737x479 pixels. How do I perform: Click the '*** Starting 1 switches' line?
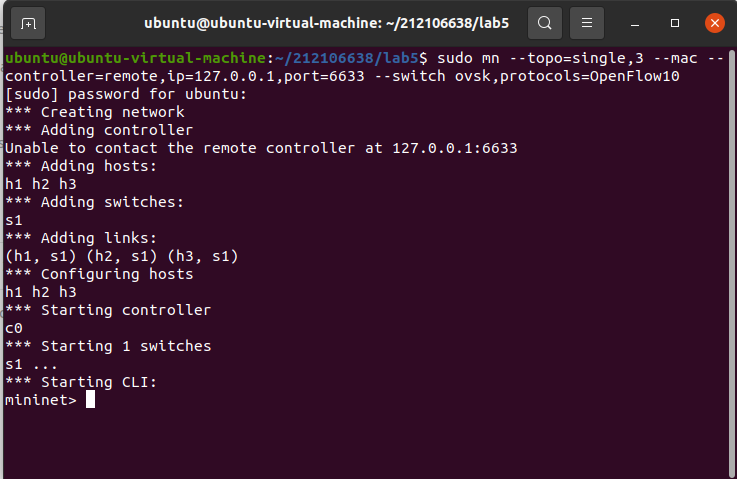tap(108, 346)
